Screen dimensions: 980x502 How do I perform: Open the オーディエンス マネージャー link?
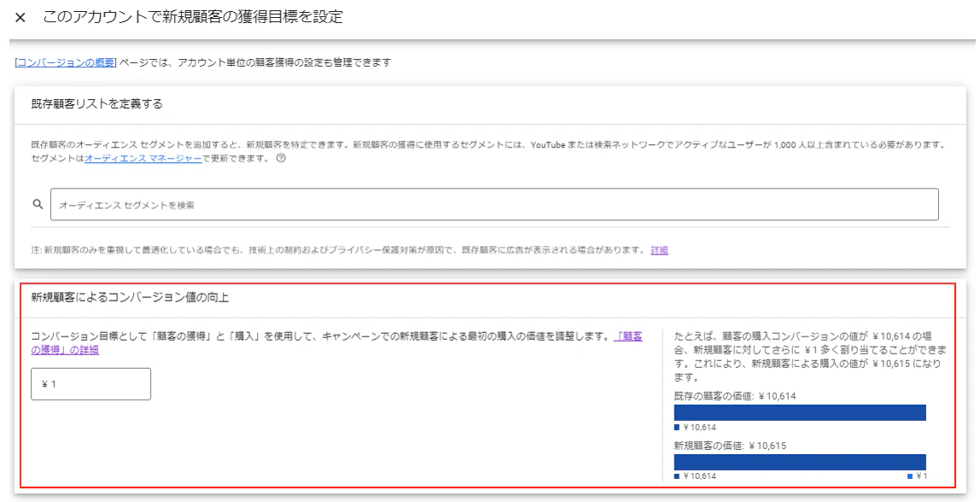coord(143,159)
